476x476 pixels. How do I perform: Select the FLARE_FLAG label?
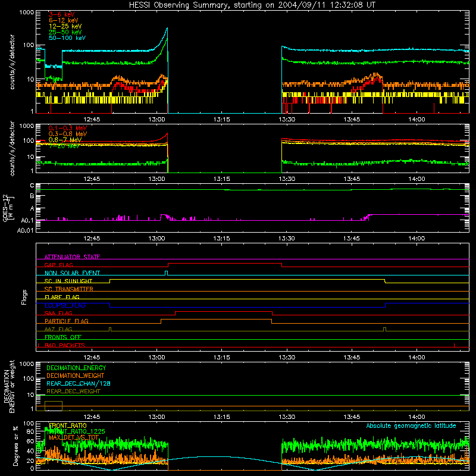[62, 297]
